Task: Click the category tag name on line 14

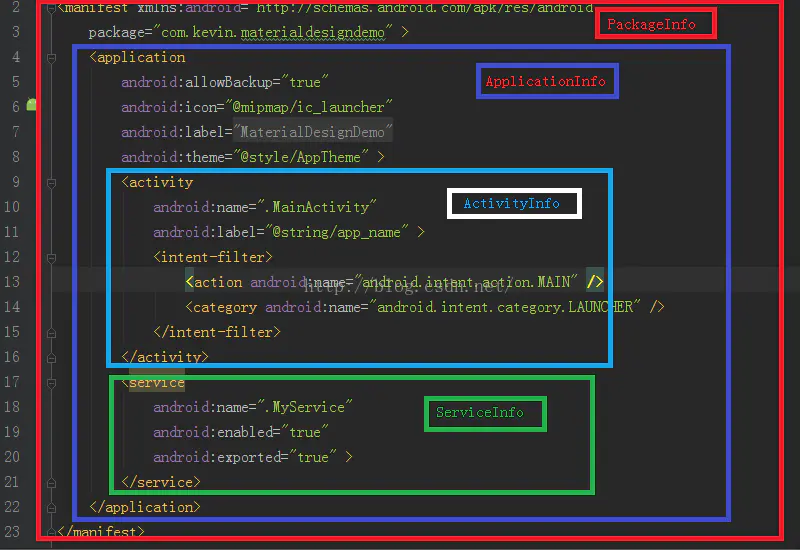Action: point(225,307)
